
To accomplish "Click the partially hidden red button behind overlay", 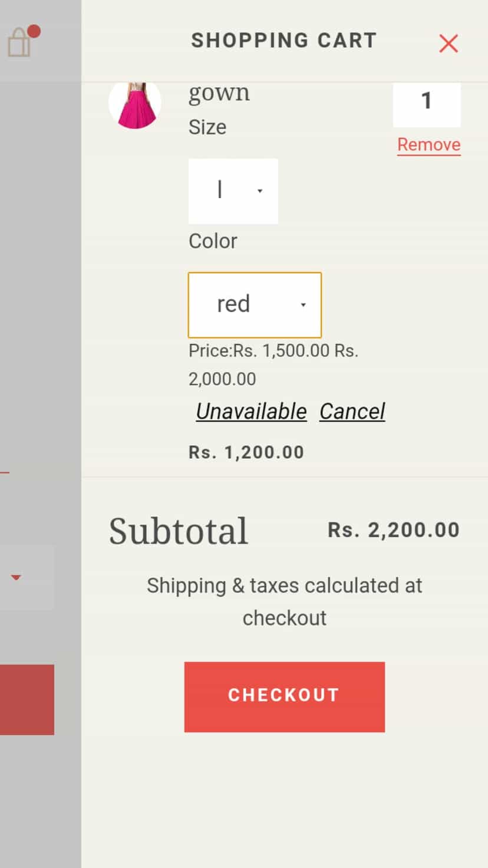I will click(x=27, y=699).
